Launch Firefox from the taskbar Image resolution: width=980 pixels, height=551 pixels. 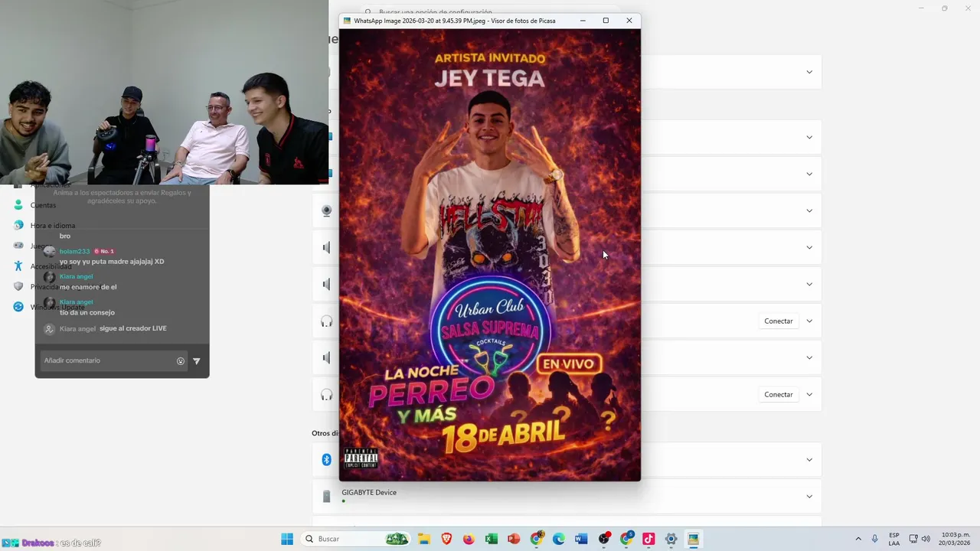coord(469,539)
